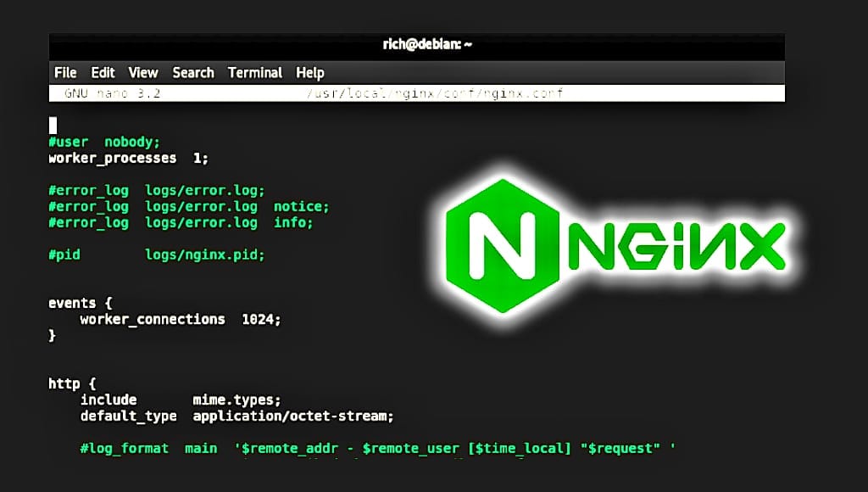Click the nano cursor block at file start

(53, 126)
